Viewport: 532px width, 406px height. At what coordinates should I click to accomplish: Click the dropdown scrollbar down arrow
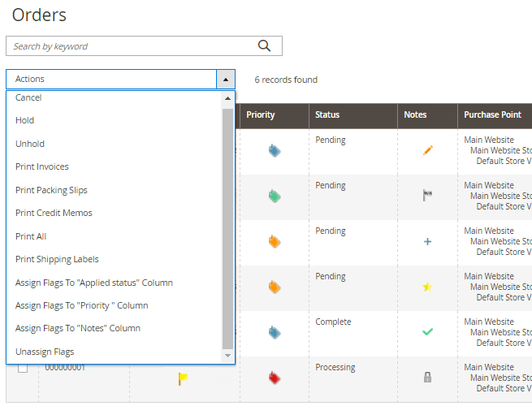[227, 356]
